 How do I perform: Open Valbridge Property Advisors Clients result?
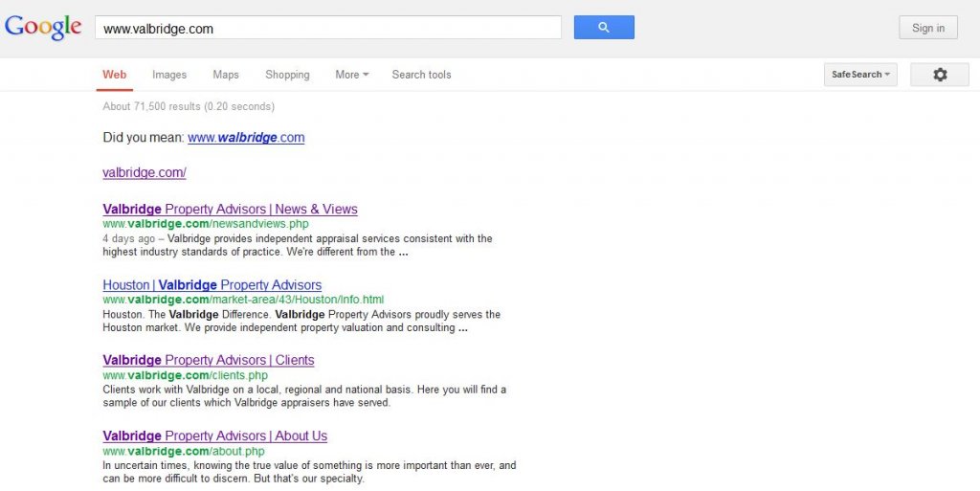(208, 361)
